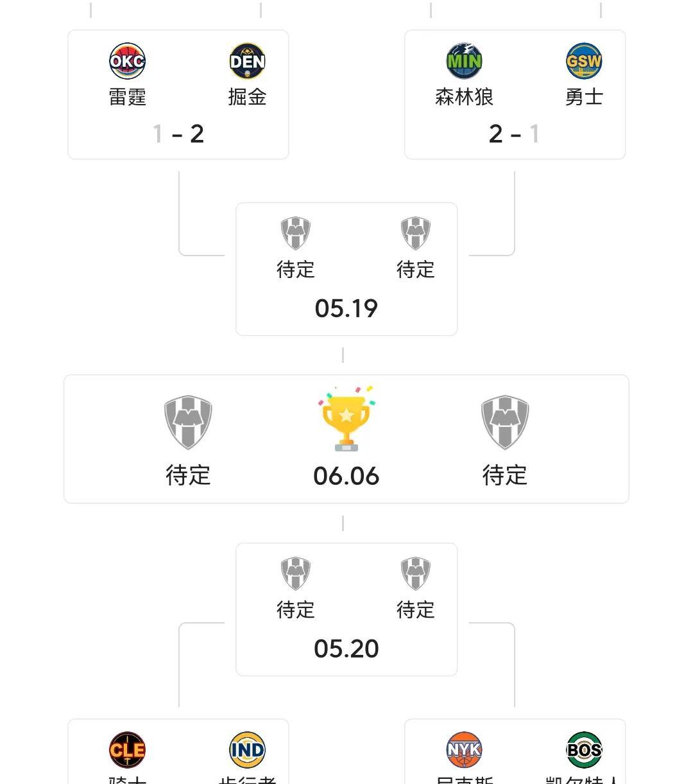693x784 pixels.
Task: Open the 06.06 finals card
Action: tap(346, 439)
